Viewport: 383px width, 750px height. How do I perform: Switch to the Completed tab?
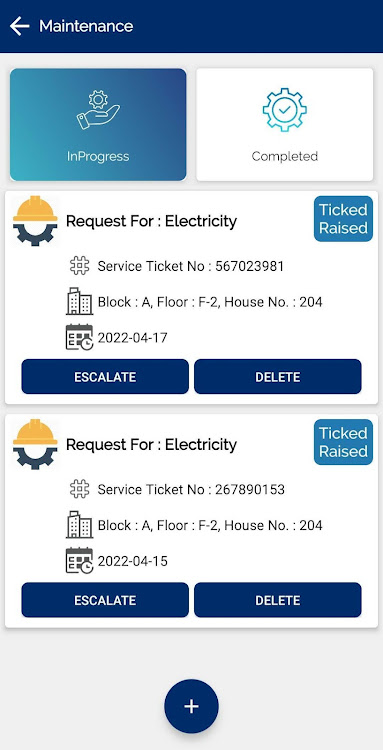pos(285,124)
